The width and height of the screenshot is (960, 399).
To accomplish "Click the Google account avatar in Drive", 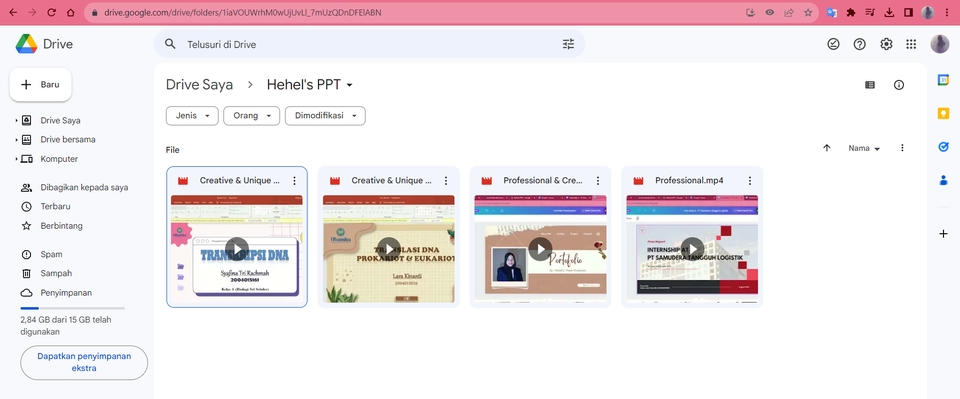I will click(939, 44).
